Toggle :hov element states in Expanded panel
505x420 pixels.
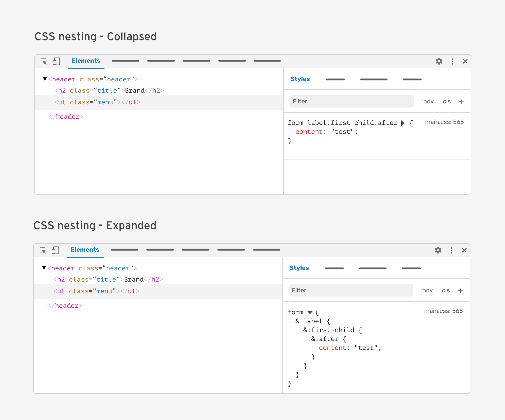coord(426,290)
